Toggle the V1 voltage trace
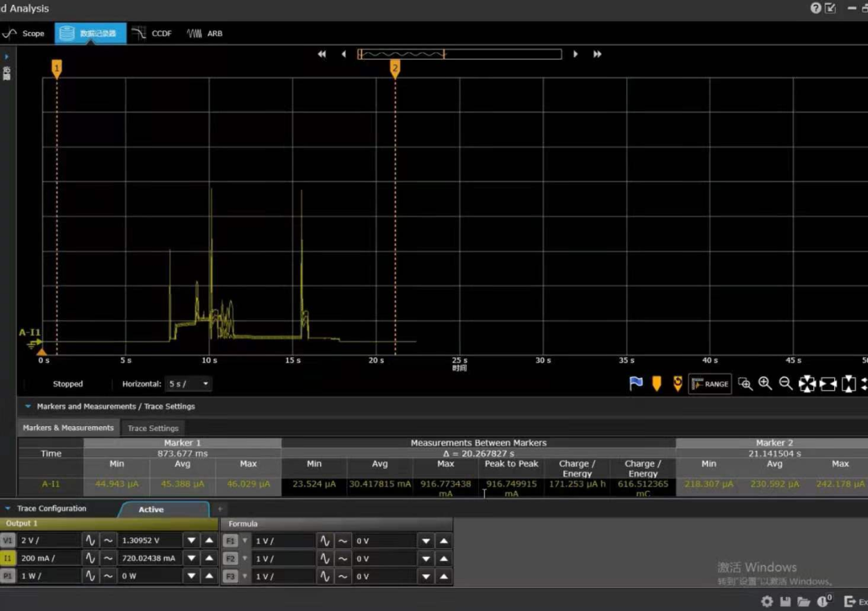The height and width of the screenshot is (611, 868). 8,540
